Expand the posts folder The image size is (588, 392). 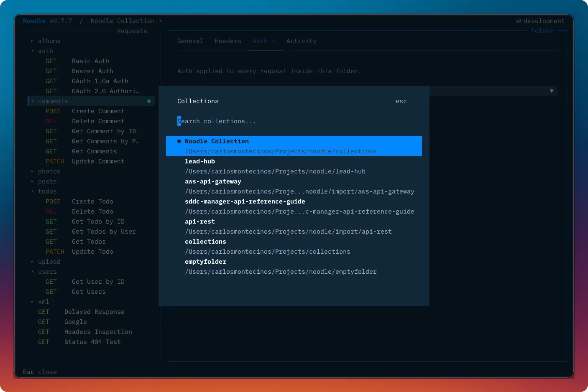point(32,181)
